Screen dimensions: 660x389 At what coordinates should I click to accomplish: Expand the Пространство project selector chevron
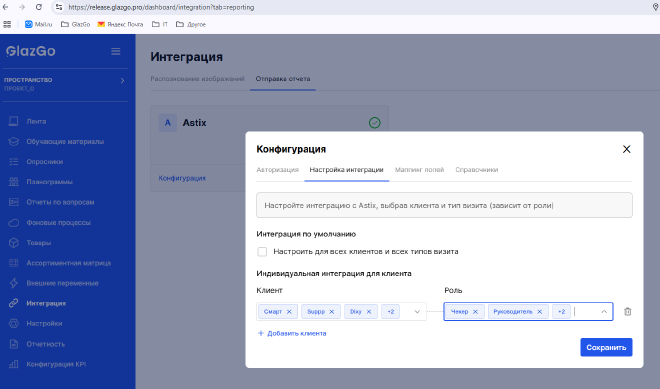click(x=122, y=80)
